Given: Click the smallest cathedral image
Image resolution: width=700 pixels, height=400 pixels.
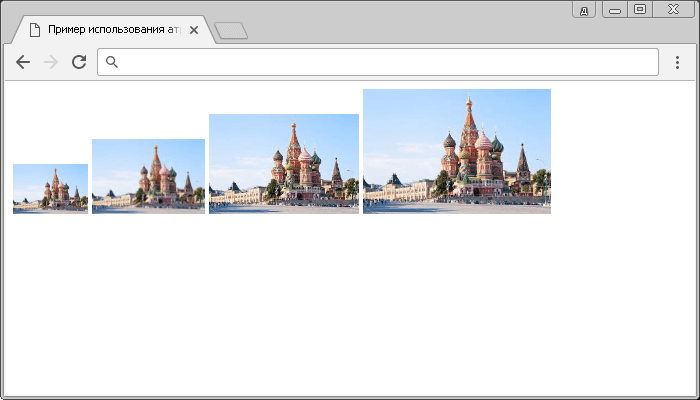Looking at the screenshot, I should tap(50, 189).
